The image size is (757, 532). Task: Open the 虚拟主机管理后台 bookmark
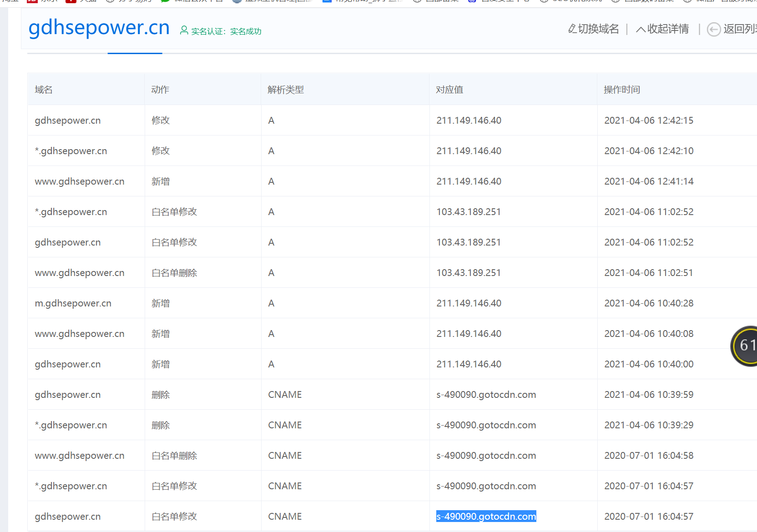tap(237, 1)
